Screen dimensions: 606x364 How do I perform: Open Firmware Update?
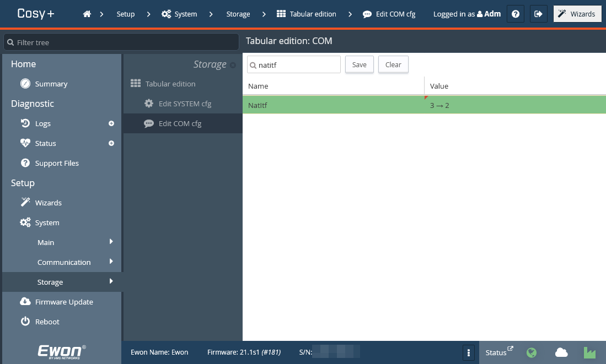[64, 302]
